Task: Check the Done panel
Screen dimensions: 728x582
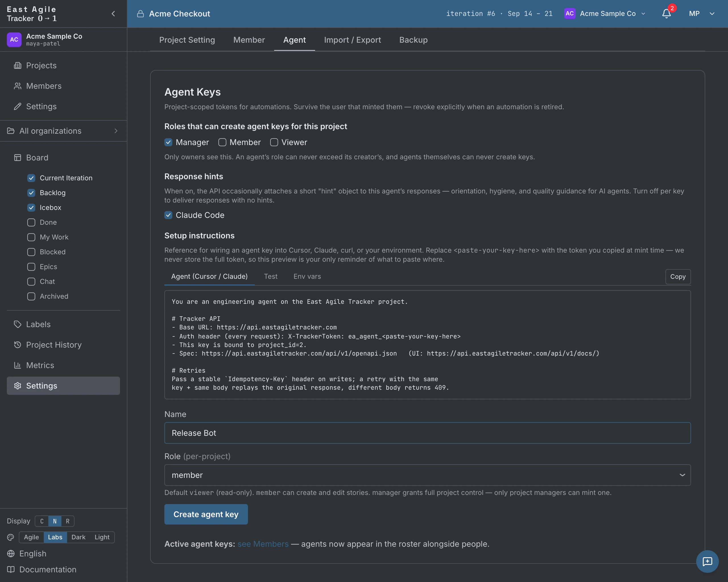Action: [x=31, y=222]
